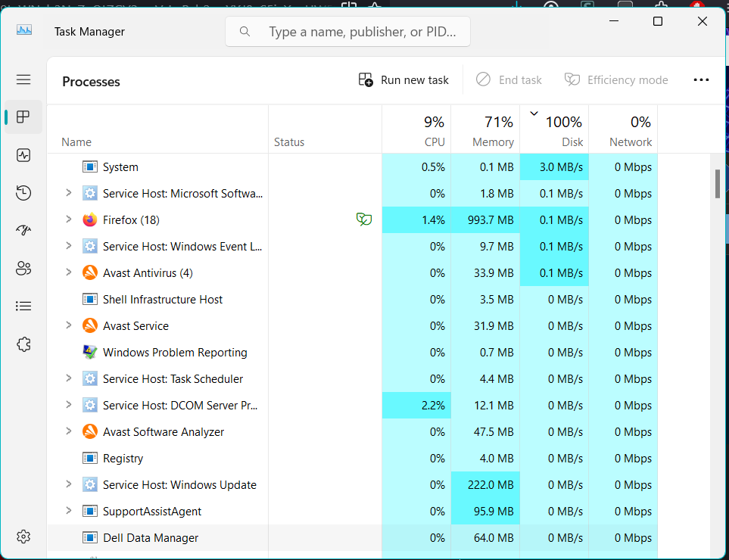This screenshot has width=729, height=560.
Task: Expand Service Host: Windows Update
Action: (68, 484)
